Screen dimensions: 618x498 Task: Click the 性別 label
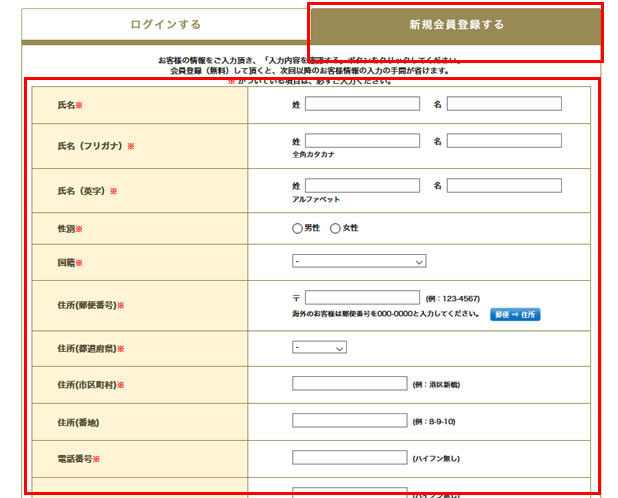pos(70,229)
